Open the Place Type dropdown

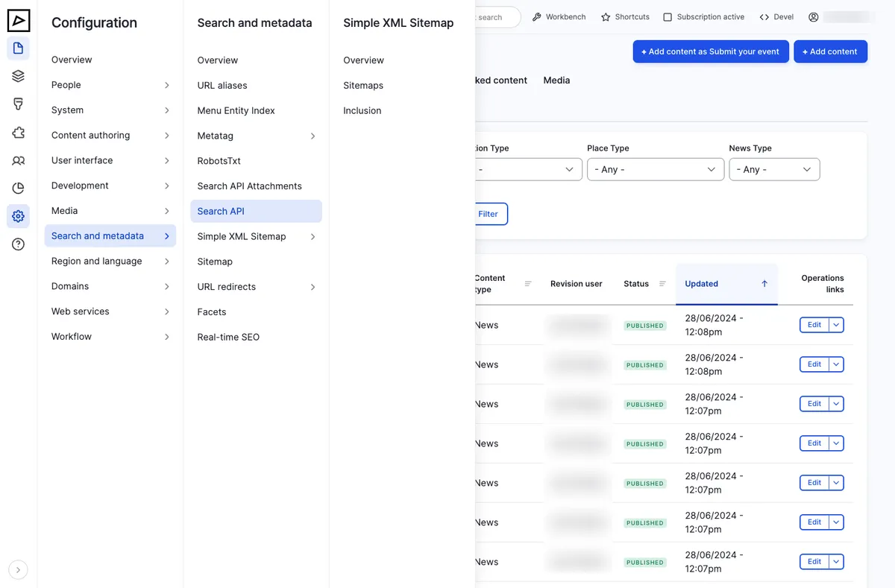click(656, 169)
